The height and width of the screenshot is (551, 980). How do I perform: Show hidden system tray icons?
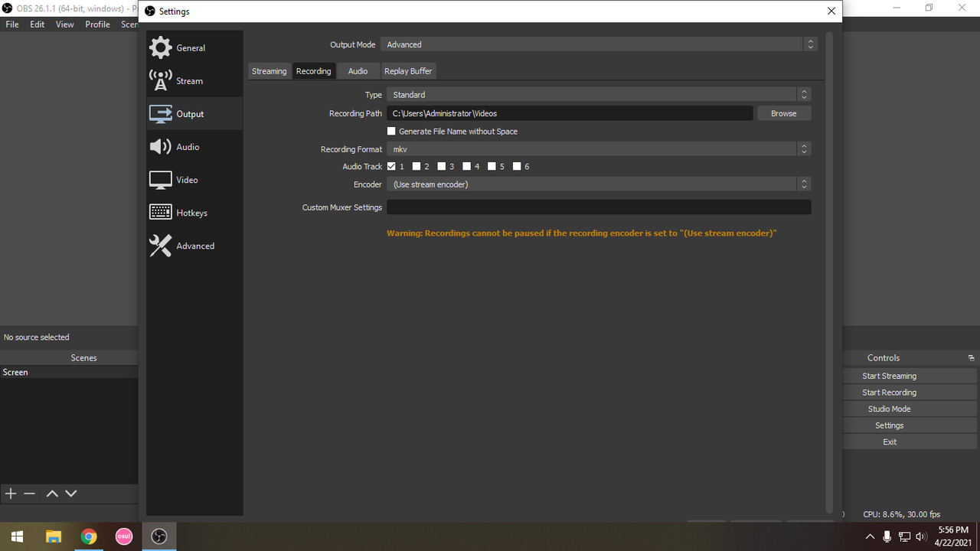(x=870, y=536)
